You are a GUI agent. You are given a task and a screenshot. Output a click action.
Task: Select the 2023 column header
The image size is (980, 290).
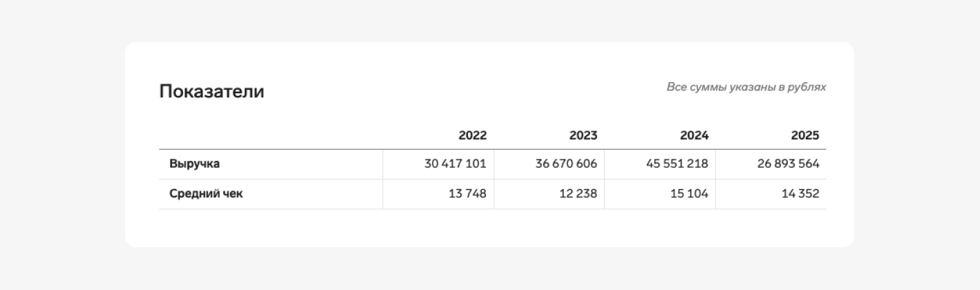pos(583,135)
